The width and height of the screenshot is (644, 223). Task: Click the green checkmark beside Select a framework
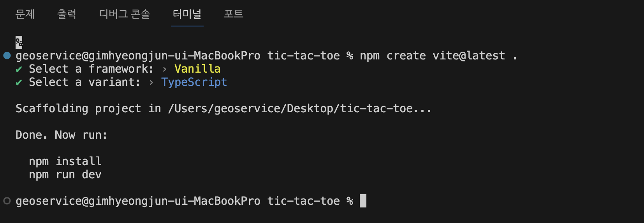(x=19, y=70)
